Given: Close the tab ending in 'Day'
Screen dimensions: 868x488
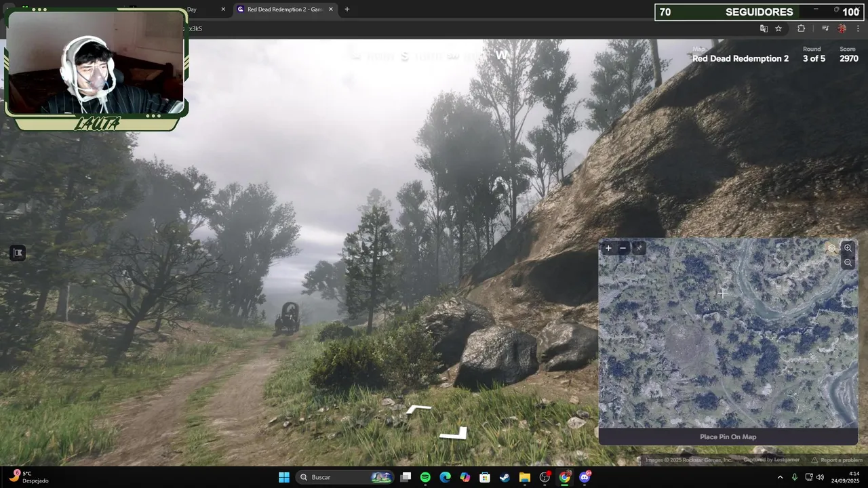Looking at the screenshot, I should tap(223, 9).
